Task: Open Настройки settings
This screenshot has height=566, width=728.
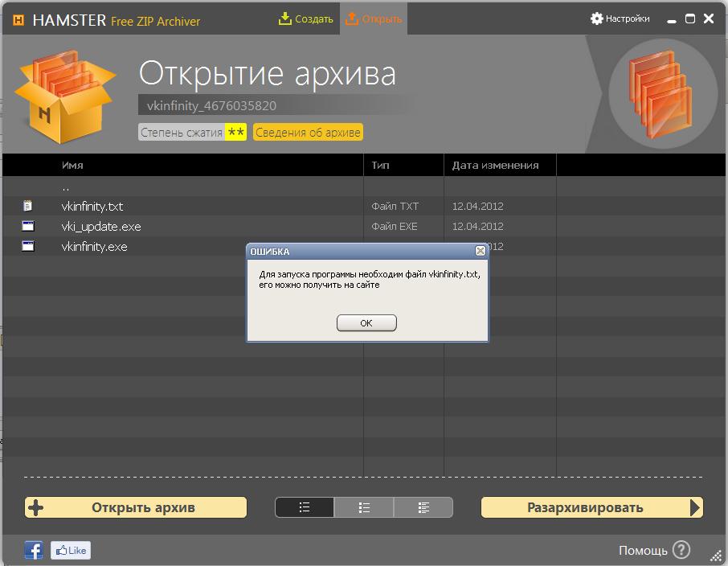Action: (x=620, y=18)
